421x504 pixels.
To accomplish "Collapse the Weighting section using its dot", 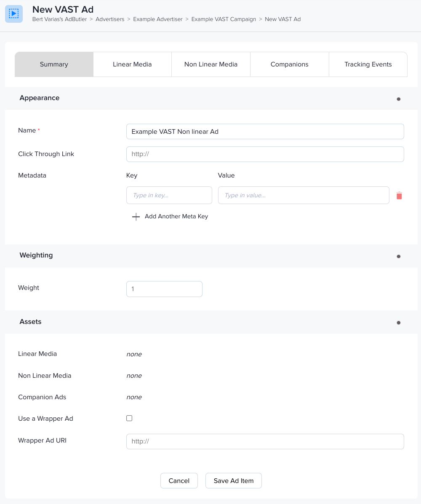I will pyautogui.click(x=399, y=257).
